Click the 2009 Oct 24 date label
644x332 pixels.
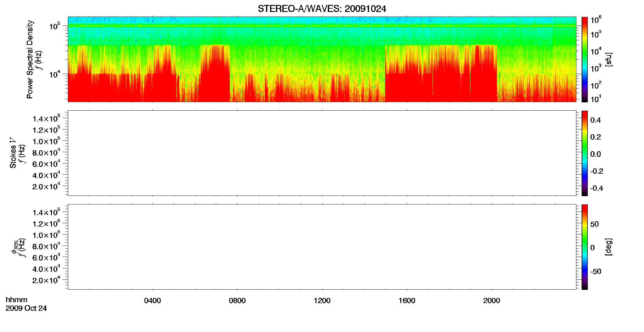coord(26,308)
